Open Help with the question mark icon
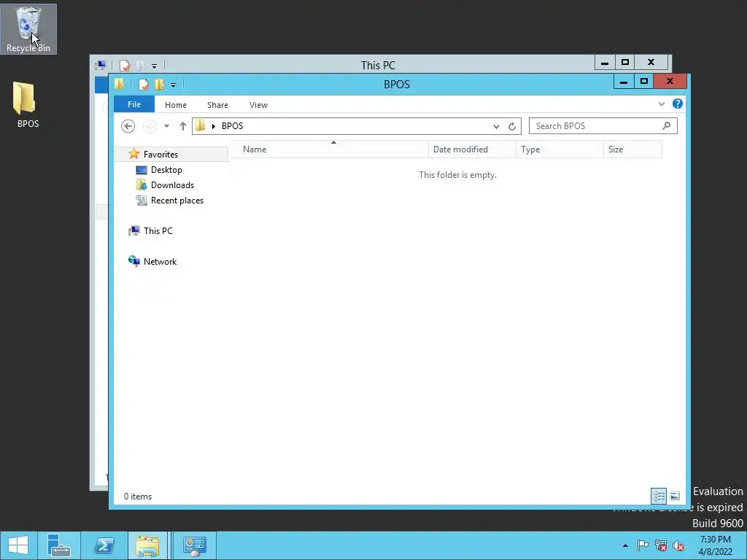The image size is (747, 560). click(678, 104)
